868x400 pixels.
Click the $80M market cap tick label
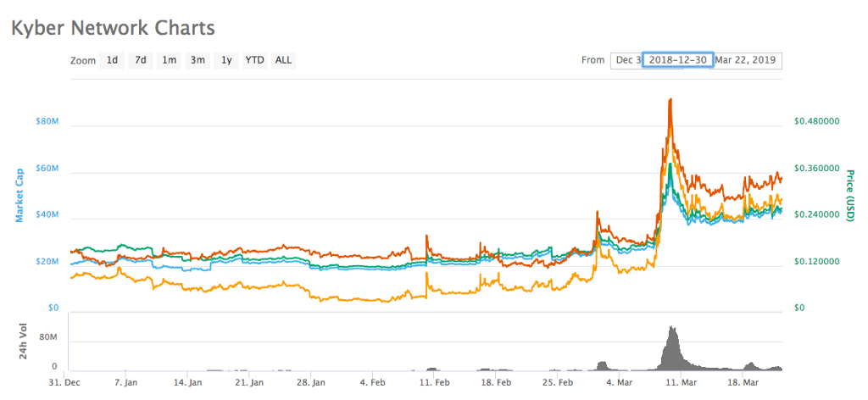point(47,122)
